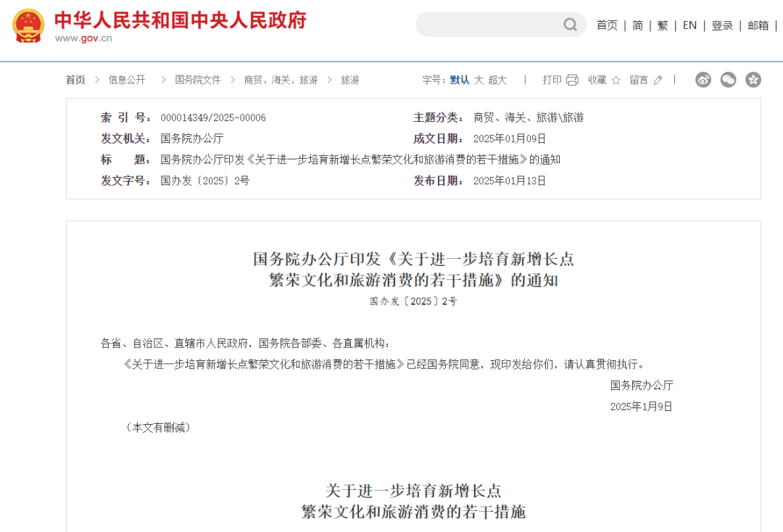Select the 默认 font size option
The height and width of the screenshot is (532, 783).
tap(459, 80)
